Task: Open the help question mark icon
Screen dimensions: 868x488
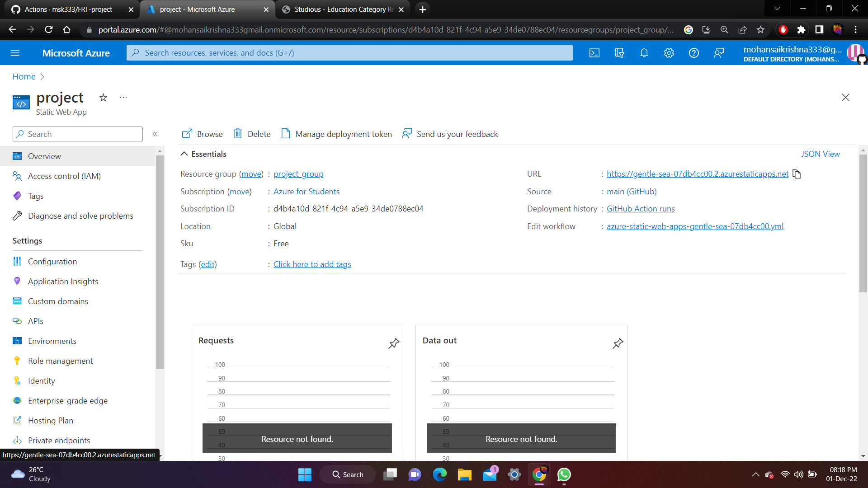Action: 694,53
